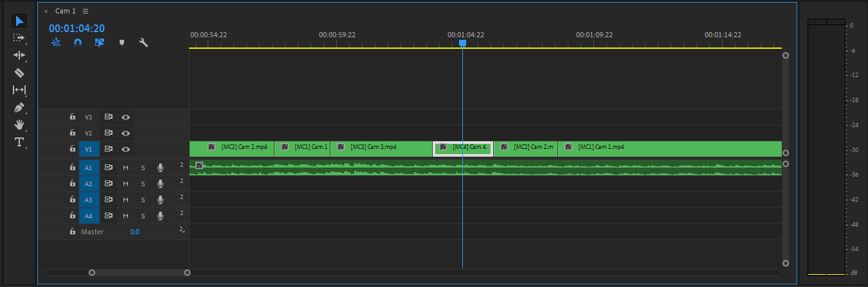Select the Track Select Forward tool

19,38
